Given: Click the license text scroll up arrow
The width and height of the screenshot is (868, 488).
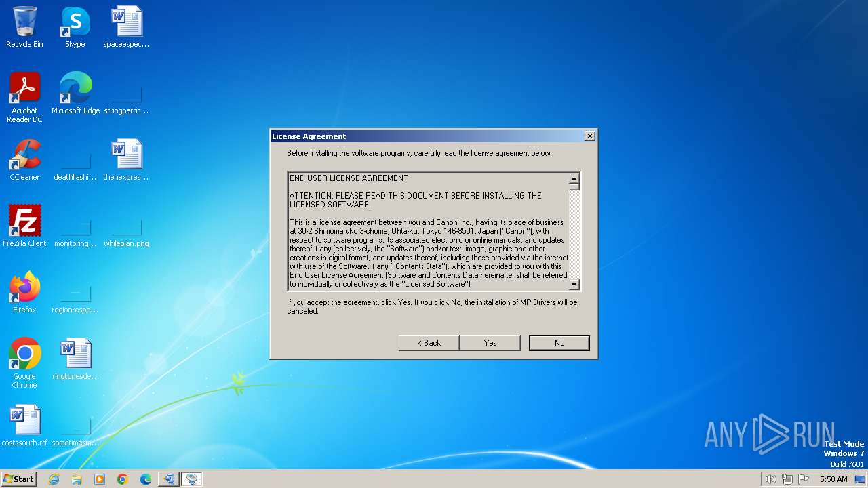Looking at the screenshot, I should 574,178.
